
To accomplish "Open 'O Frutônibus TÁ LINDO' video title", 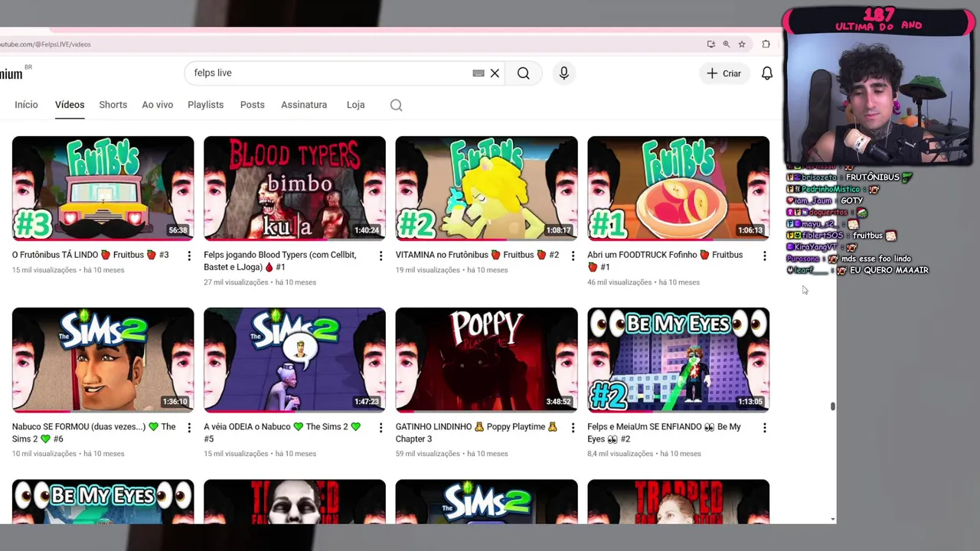I will pyautogui.click(x=90, y=255).
